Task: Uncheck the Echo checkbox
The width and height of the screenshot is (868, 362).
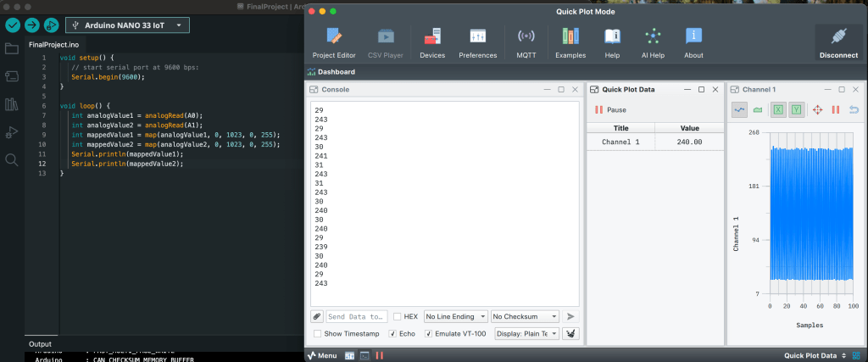Action: click(392, 334)
